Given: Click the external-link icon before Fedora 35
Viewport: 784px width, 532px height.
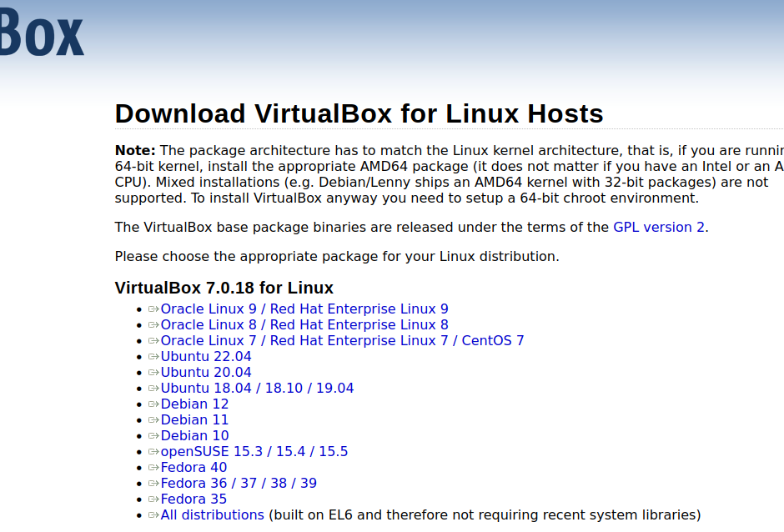Looking at the screenshot, I should [153, 499].
